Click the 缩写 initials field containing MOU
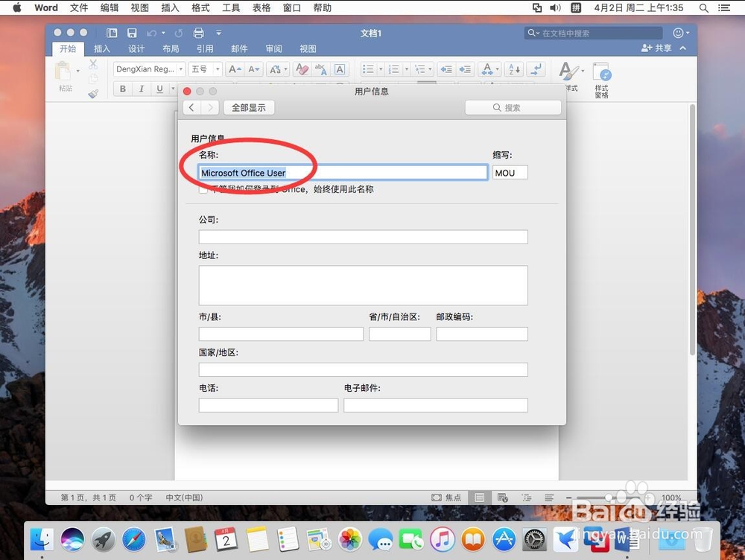 [x=510, y=173]
